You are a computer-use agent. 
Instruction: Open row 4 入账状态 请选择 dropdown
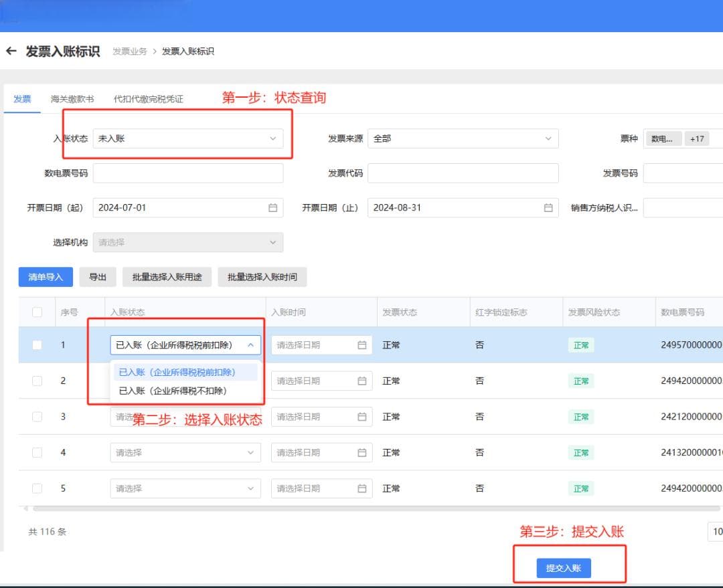(x=185, y=453)
